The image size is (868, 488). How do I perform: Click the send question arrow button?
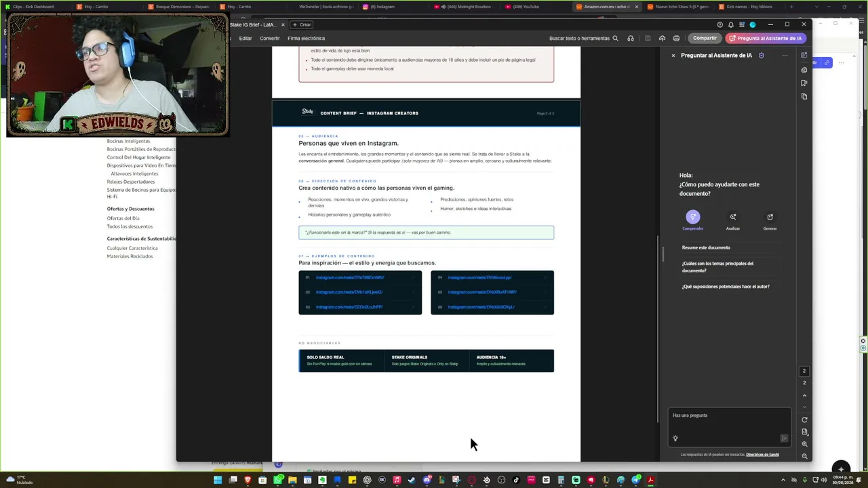tap(784, 439)
